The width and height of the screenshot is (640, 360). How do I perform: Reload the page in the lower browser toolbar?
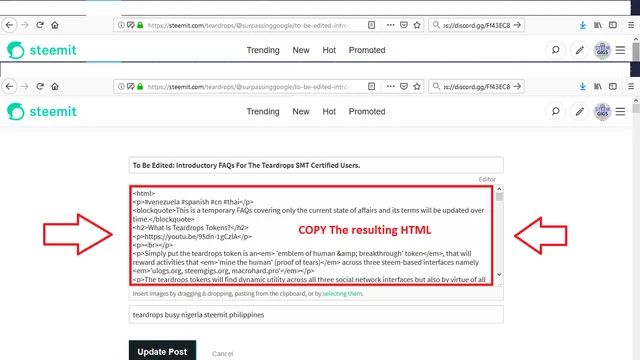[40, 87]
